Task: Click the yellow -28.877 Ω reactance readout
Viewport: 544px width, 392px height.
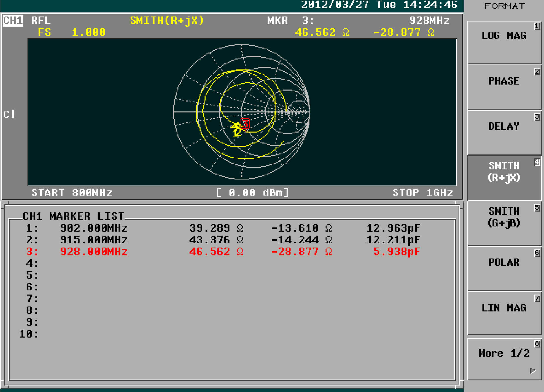Action: [404, 32]
